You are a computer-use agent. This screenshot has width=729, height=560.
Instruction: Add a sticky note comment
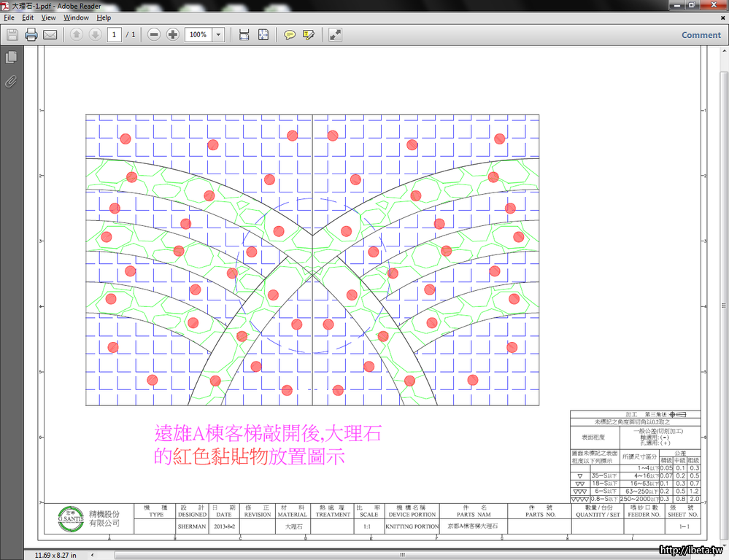point(290,34)
